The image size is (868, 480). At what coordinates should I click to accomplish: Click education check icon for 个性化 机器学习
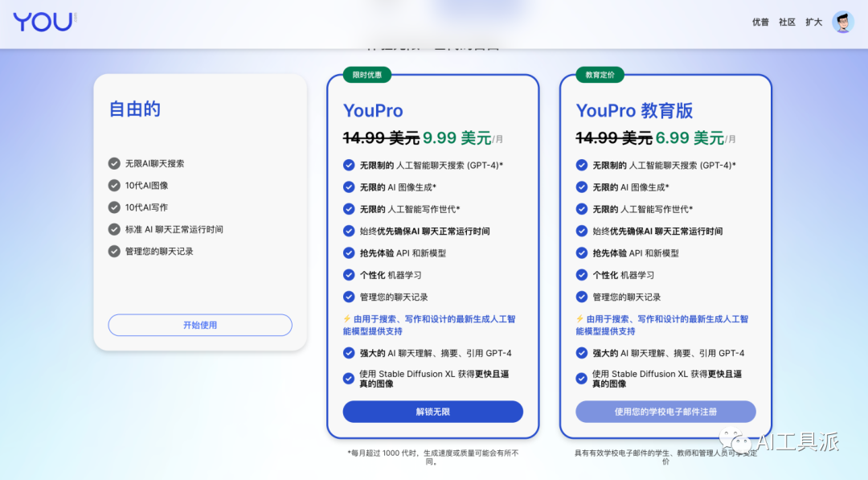point(581,275)
